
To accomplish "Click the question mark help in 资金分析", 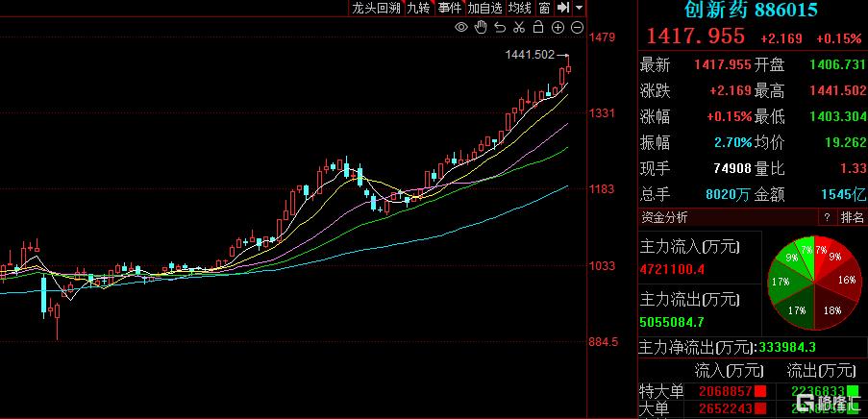I will (x=827, y=217).
